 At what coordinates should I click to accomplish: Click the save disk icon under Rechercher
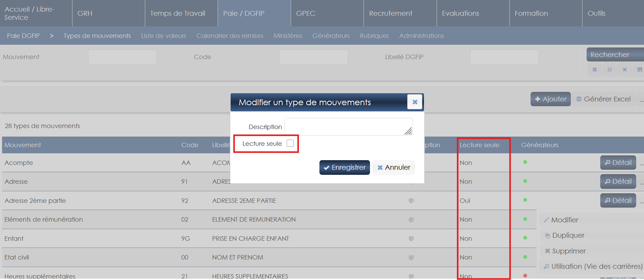pos(639,70)
